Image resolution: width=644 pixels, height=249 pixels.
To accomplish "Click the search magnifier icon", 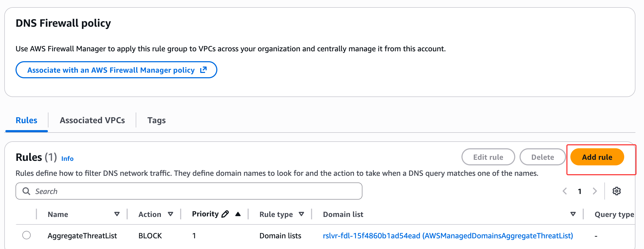I will [x=26, y=191].
